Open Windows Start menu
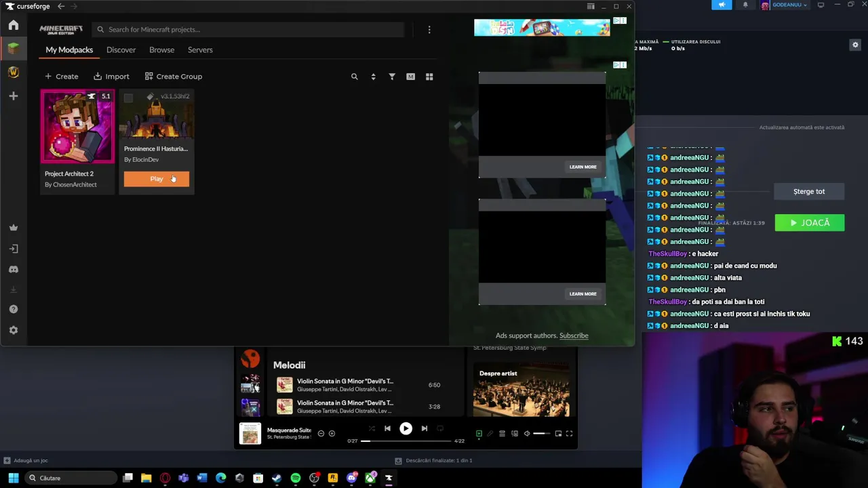Image resolution: width=868 pixels, height=488 pixels. point(13,478)
